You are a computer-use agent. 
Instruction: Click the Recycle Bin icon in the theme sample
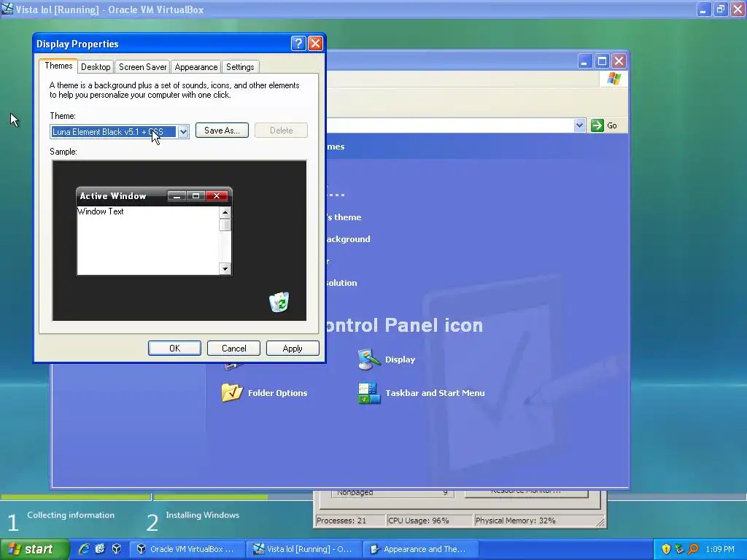279,303
